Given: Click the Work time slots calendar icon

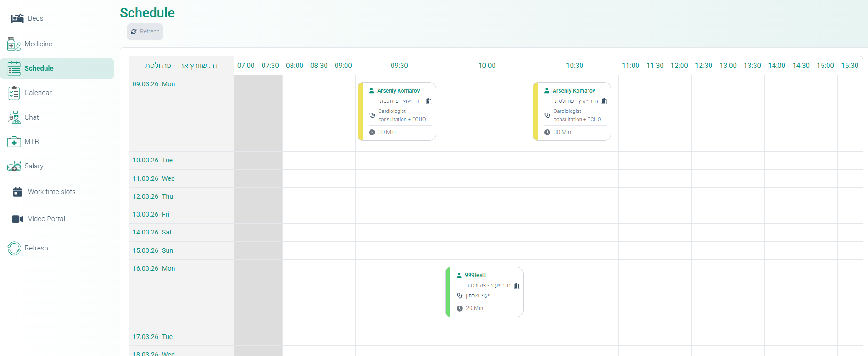Looking at the screenshot, I should (x=17, y=192).
